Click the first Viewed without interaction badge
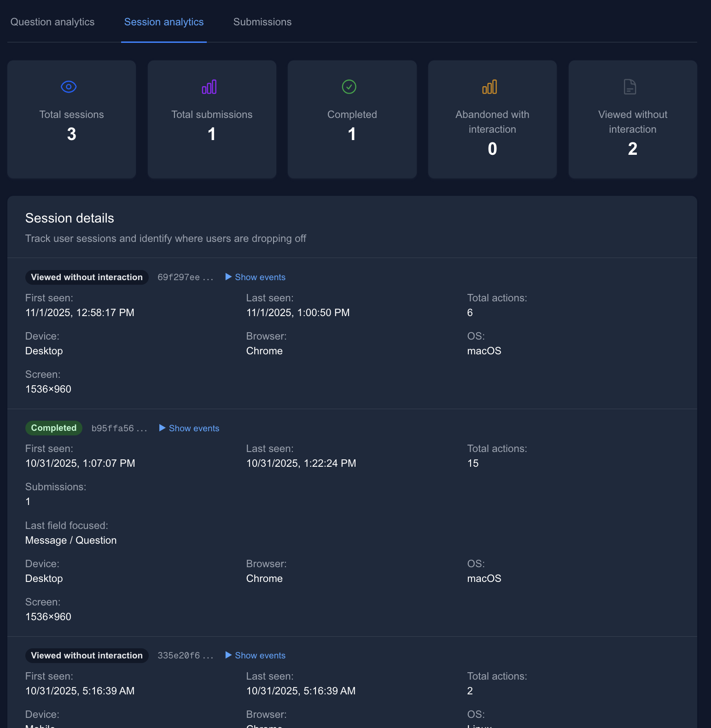 coord(87,277)
